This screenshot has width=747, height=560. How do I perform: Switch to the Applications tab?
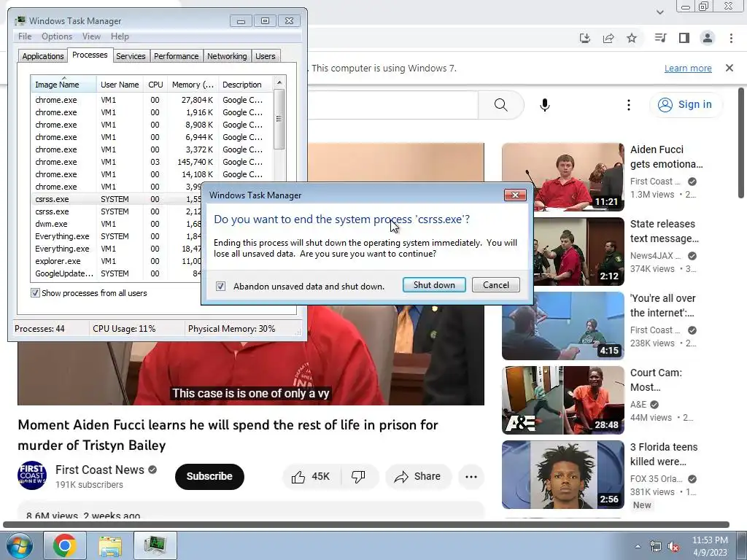43,56
